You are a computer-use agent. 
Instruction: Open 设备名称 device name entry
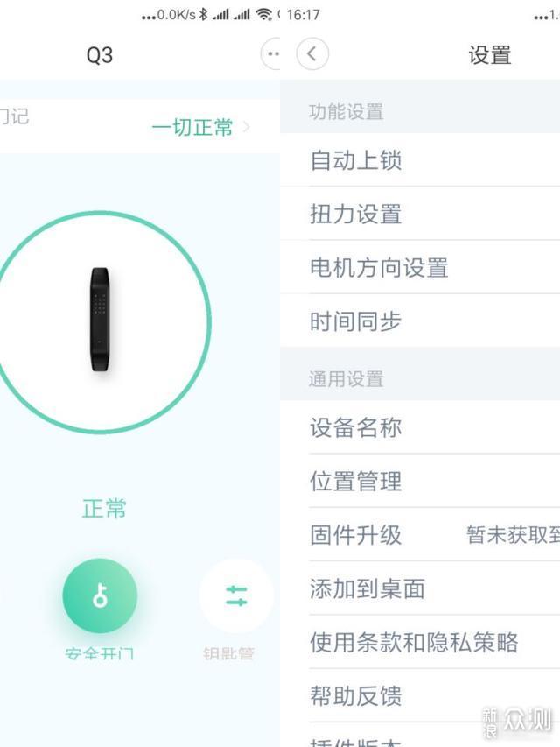(x=420, y=427)
